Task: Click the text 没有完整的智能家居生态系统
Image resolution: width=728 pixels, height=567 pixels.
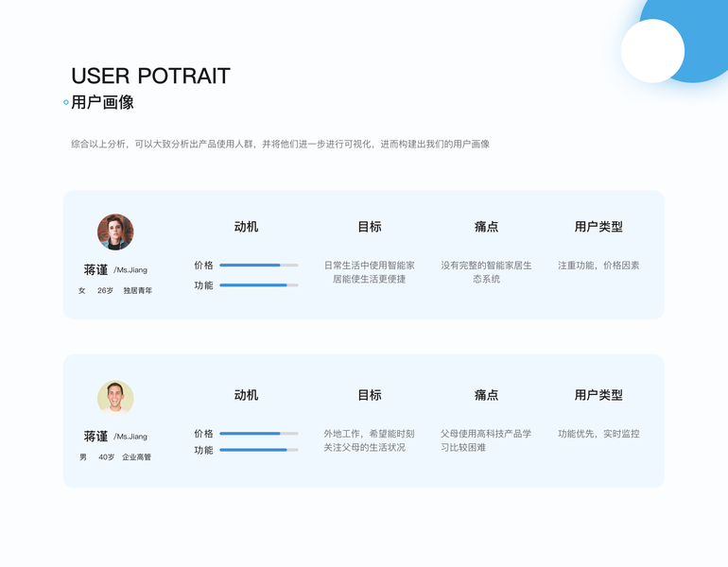Action: tap(486, 272)
